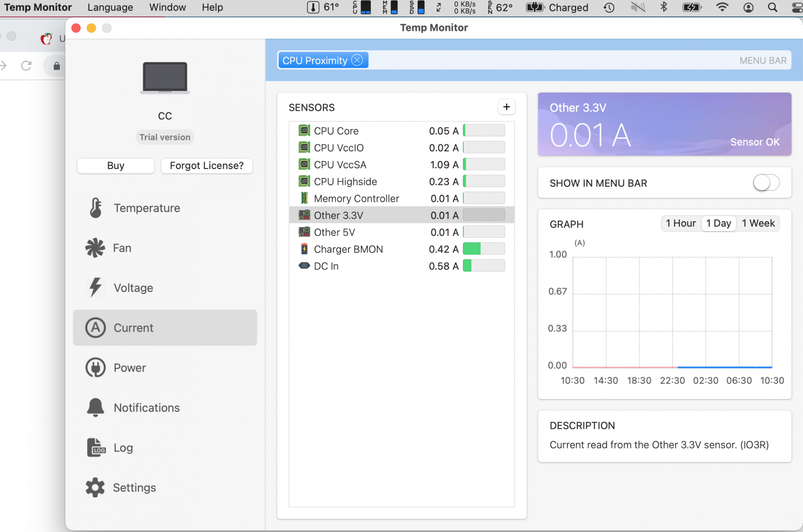
Task: Remove CPU Proximity tag with X icon
Action: [x=357, y=60]
